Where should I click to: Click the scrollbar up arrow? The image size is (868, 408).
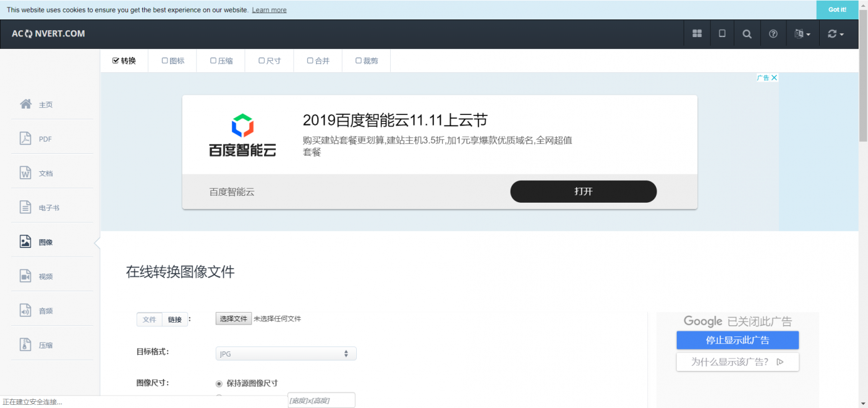[x=863, y=5]
